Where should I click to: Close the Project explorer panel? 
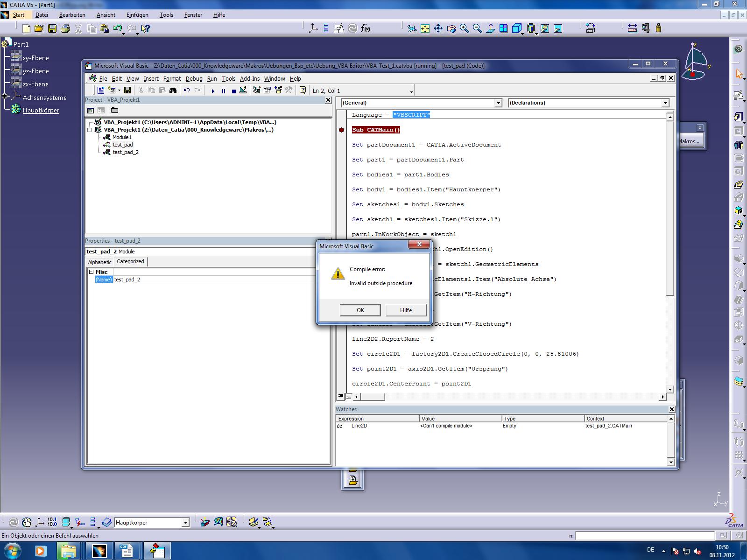(328, 100)
